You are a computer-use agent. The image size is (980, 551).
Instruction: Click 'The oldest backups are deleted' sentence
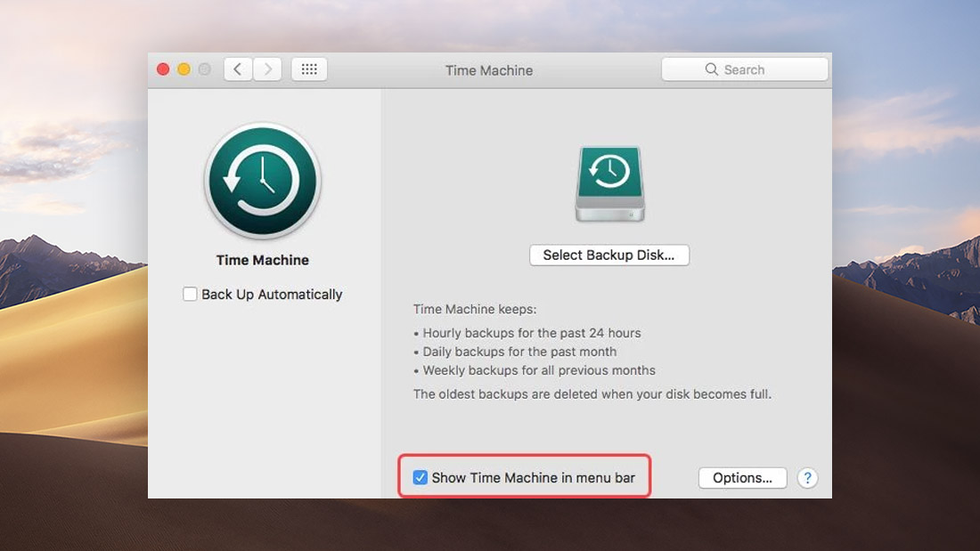(592, 394)
